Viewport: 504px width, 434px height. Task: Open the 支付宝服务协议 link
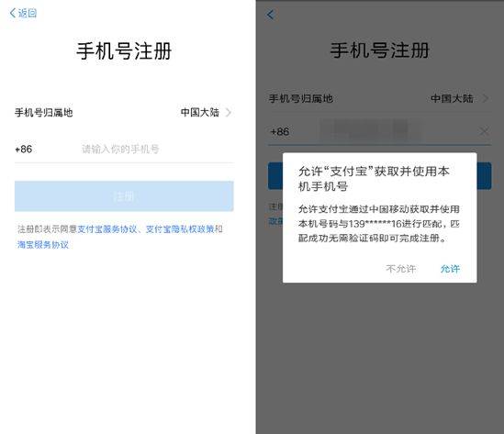(x=107, y=229)
